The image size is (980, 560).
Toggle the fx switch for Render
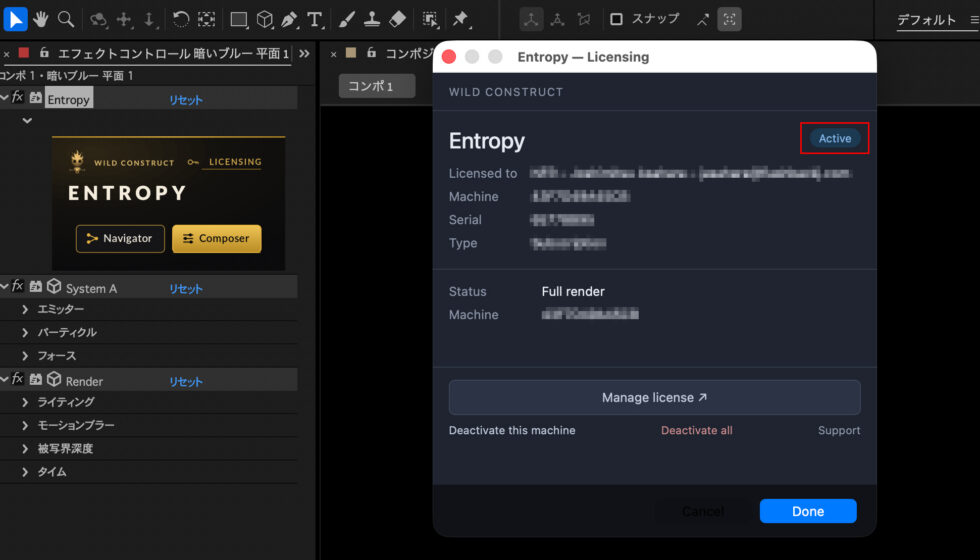point(18,379)
